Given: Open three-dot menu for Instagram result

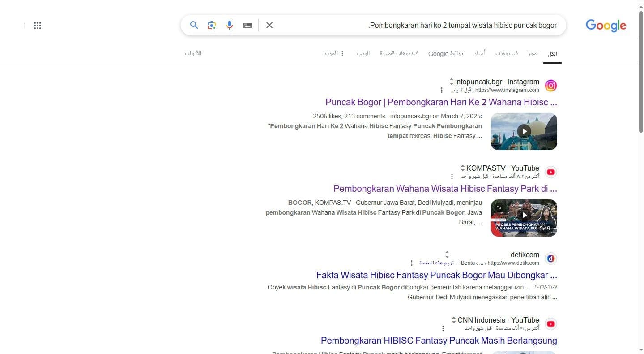Looking at the screenshot, I should (x=442, y=90).
